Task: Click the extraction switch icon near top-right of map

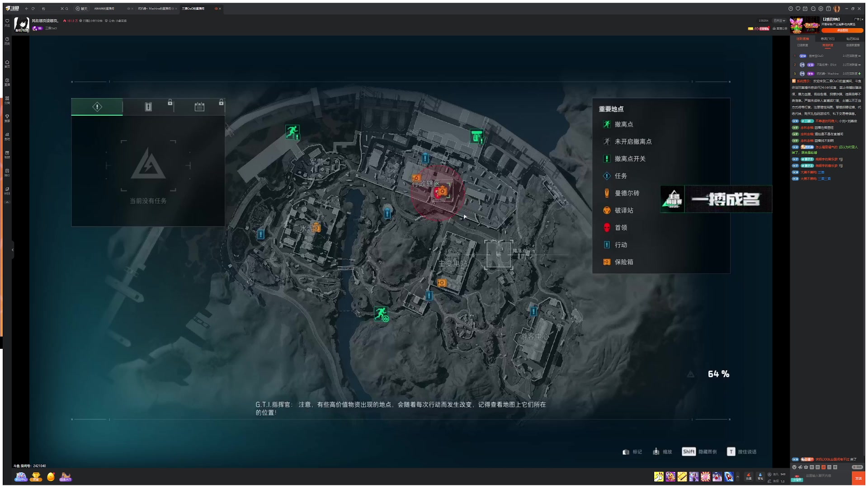Action: click(x=477, y=136)
